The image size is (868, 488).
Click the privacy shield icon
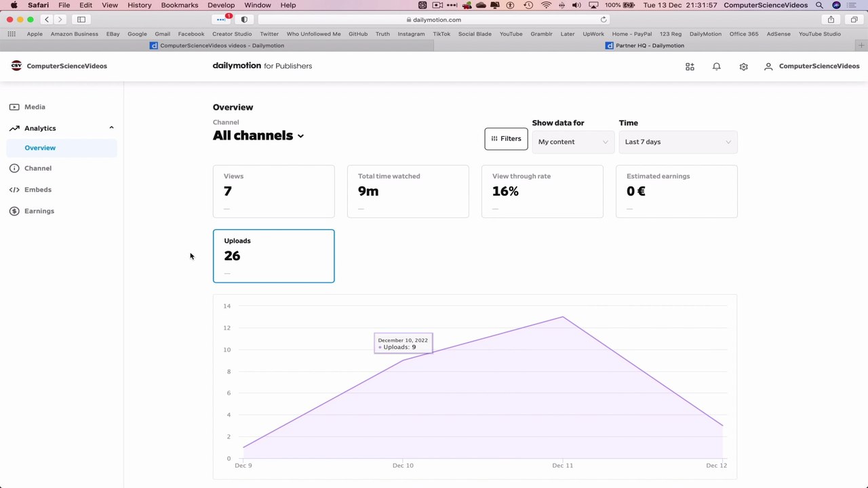[244, 20]
